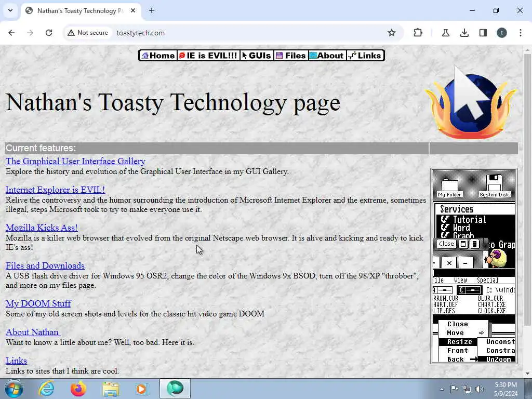
Task: Open the Downloads icon in toolbar
Action: (x=464, y=33)
